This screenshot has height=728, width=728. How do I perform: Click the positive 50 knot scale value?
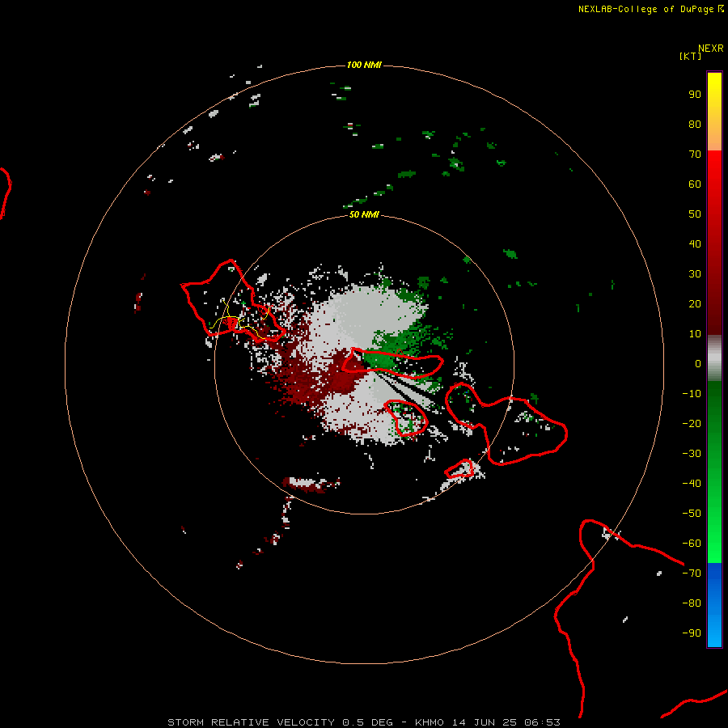695,214
